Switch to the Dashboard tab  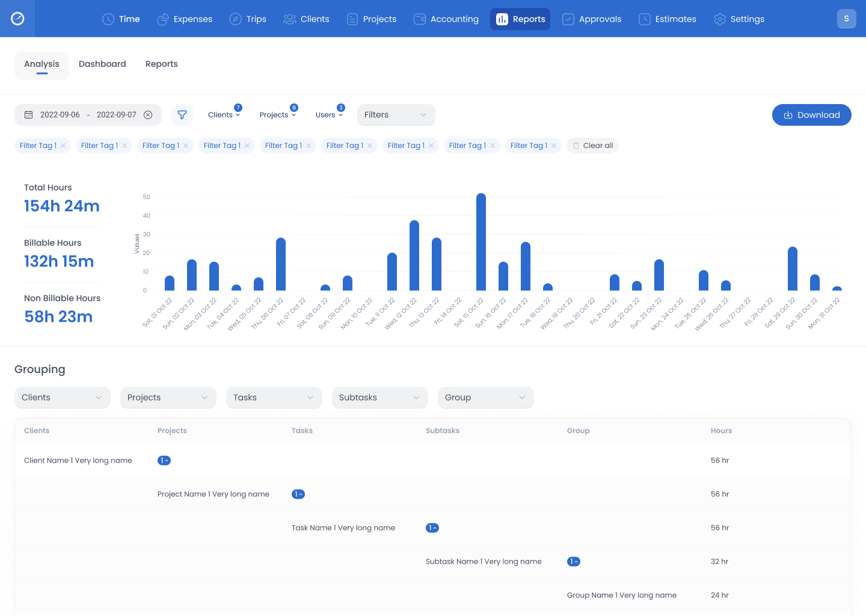(x=102, y=64)
